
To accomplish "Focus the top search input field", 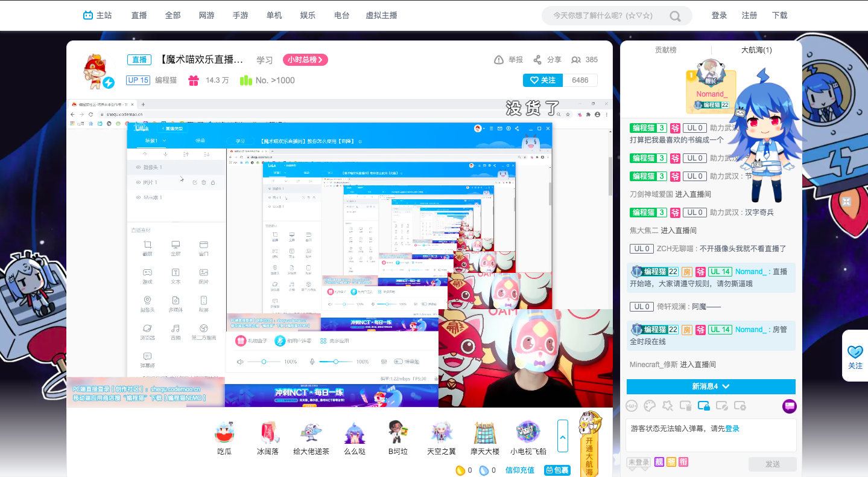I will pos(603,16).
